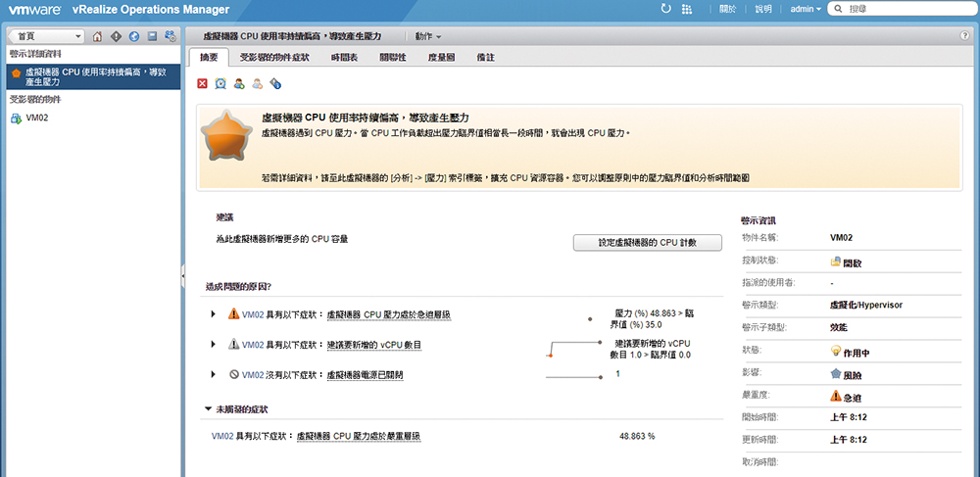Switch to the 度量圖 tab

click(x=441, y=57)
